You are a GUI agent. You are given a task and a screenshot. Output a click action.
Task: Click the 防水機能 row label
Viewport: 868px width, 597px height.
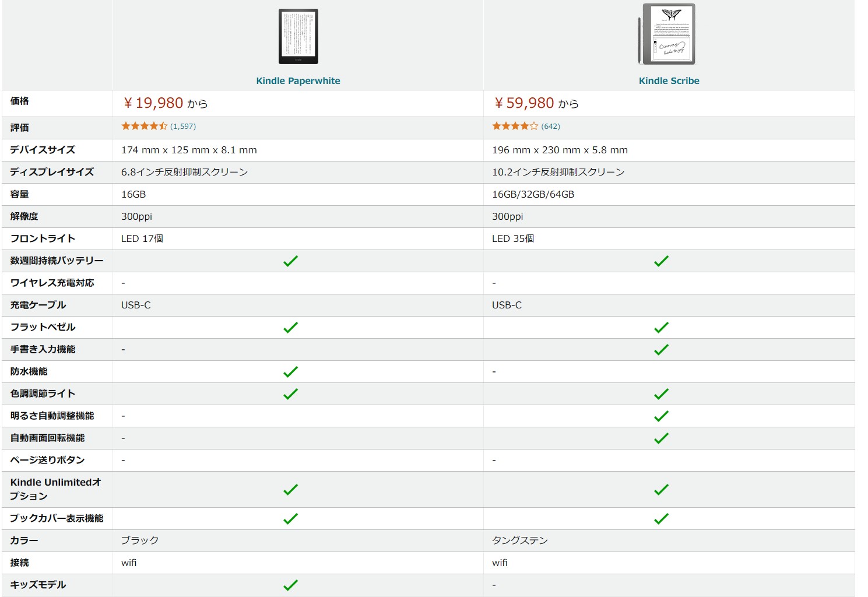pos(29,371)
